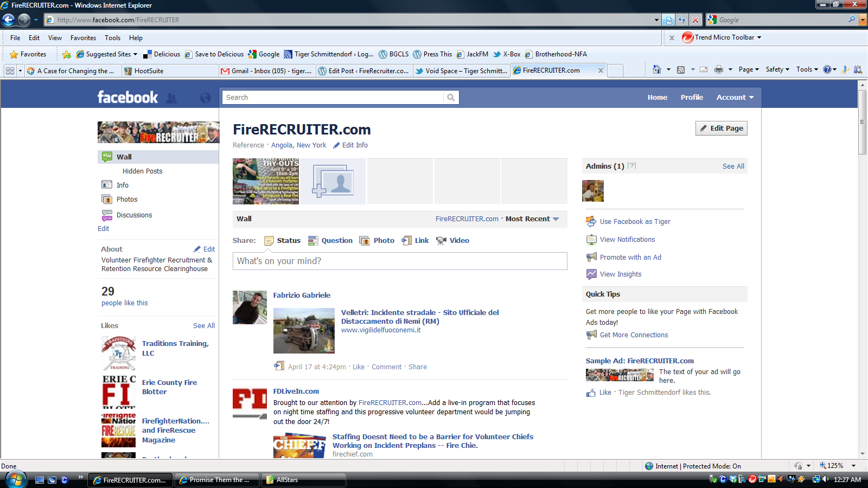Close the FireRECRUITER.com browser tab

tap(601, 70)
